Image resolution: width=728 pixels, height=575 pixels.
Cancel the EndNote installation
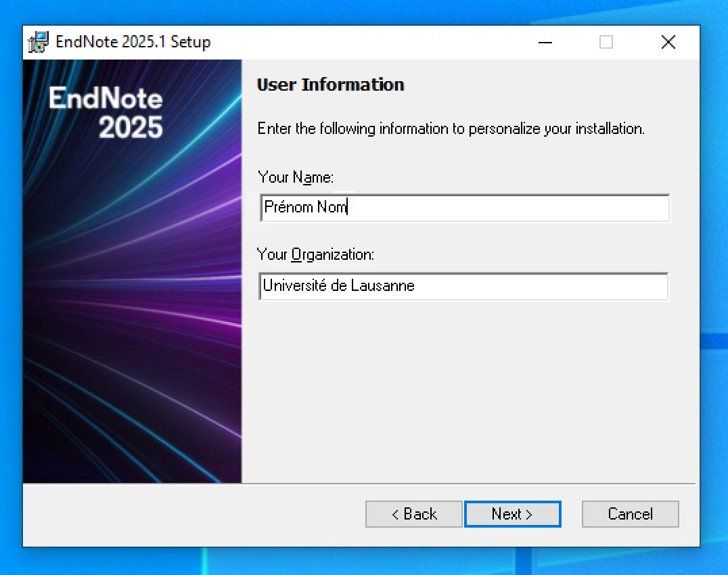[x=630, y=514]
